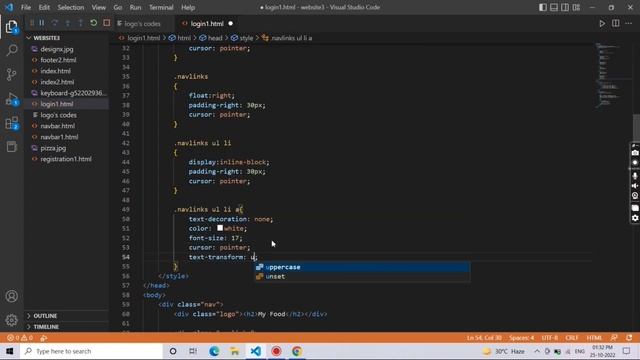
Task: Change encoding via UTF-8 status item
Action: (549, 338)
